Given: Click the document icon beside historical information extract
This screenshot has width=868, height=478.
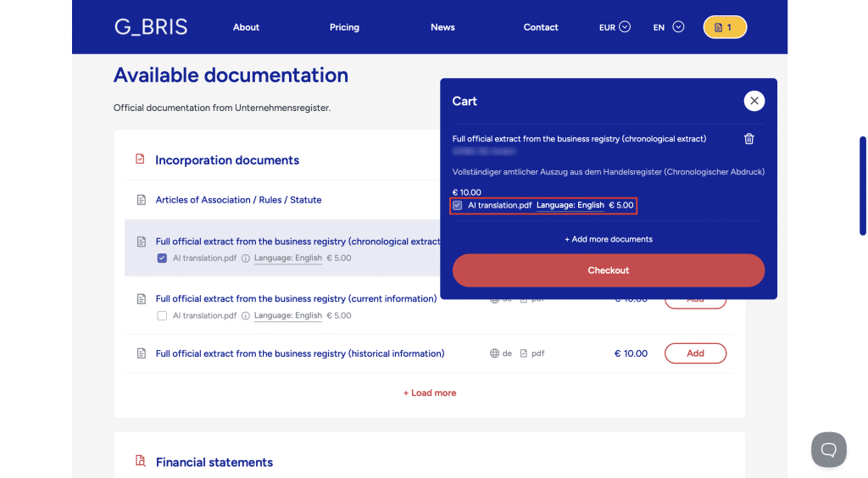Looking at the screenshot, I should coord(142,353).
